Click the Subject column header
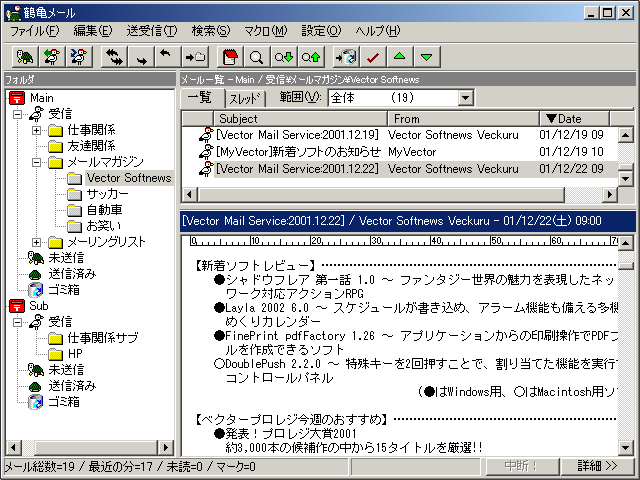 300,119
